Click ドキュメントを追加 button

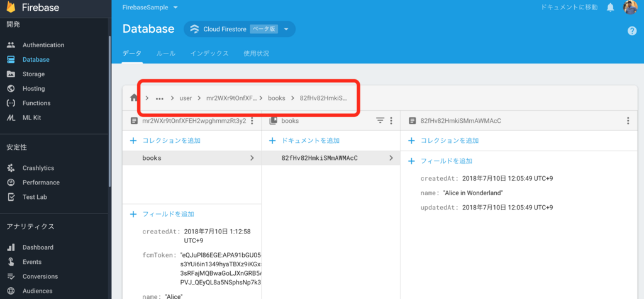[304, 140]
